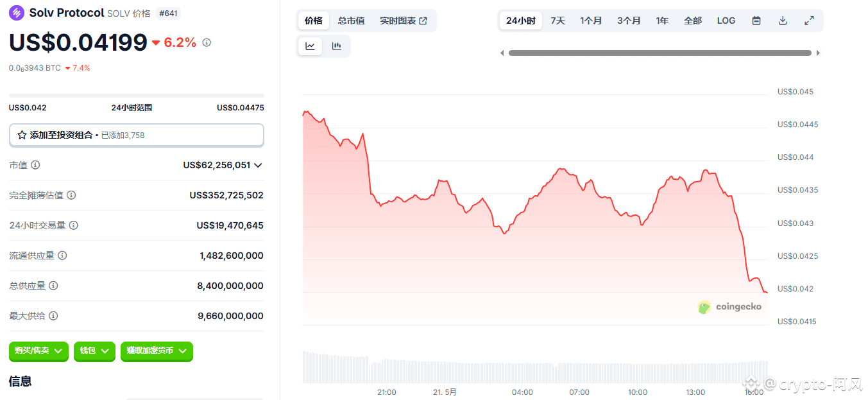This screenshot has height=400, width=868.
Task: Switch to line chart view icon
Action: point(311,46)
